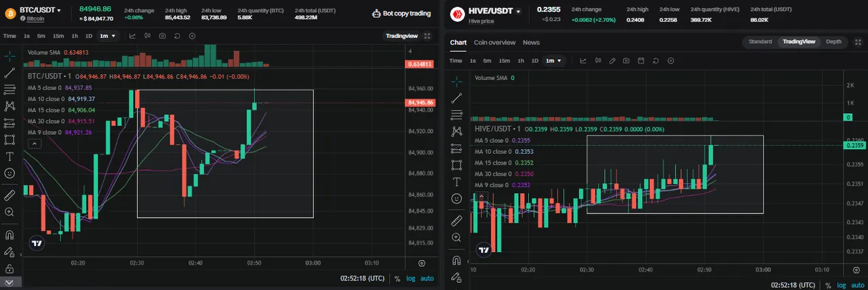
Task: Change candle chart type in BTC toolbar
Action: pyautogui.click(x=147, y=36)
